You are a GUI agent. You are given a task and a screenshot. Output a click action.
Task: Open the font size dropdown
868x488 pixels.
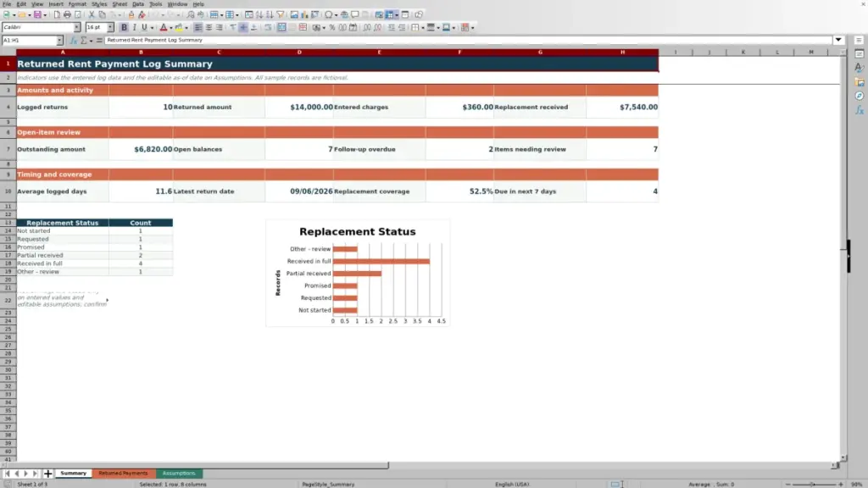click(x=110, y=27)
